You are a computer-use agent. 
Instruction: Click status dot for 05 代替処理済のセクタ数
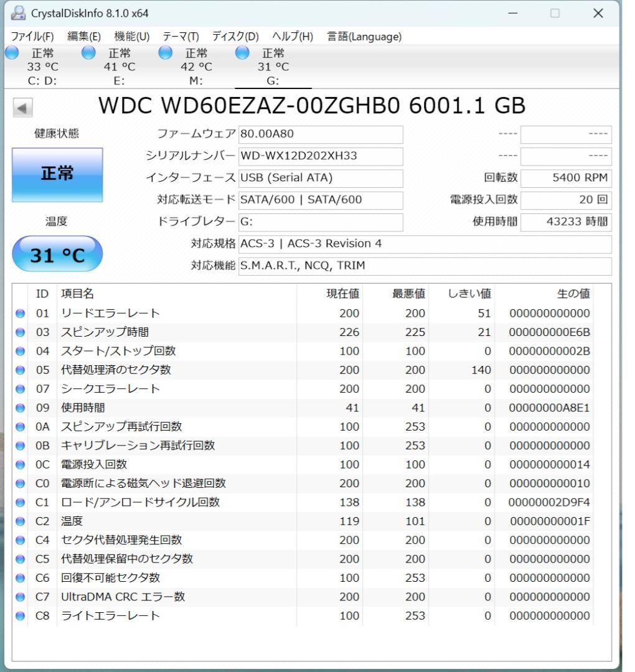[x=20, y=370]
